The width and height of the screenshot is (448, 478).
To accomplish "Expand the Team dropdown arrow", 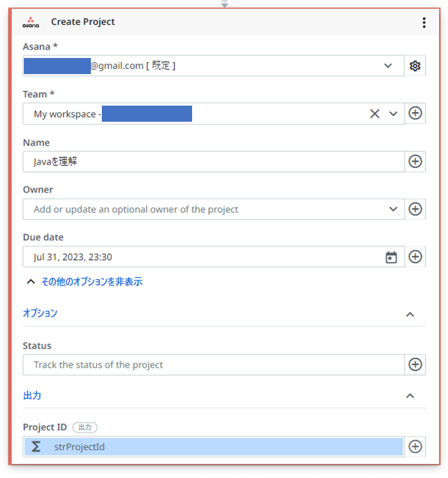I will tap(393, 114).
